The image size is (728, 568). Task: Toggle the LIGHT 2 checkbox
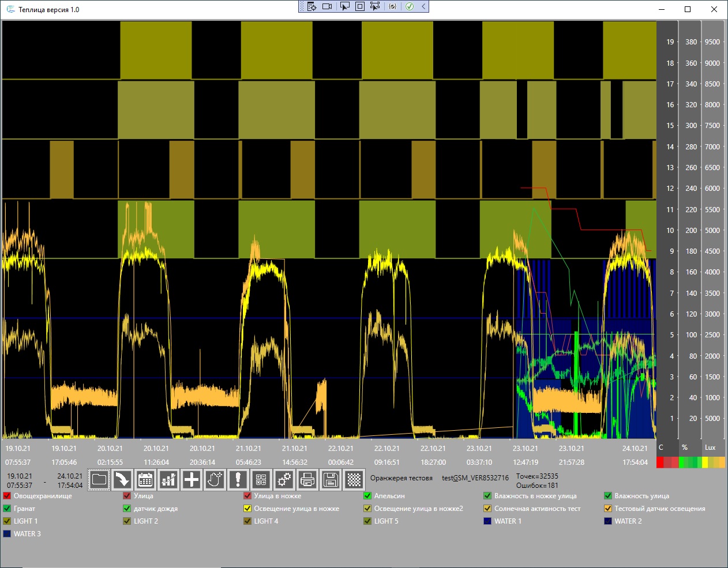point(127,521)
